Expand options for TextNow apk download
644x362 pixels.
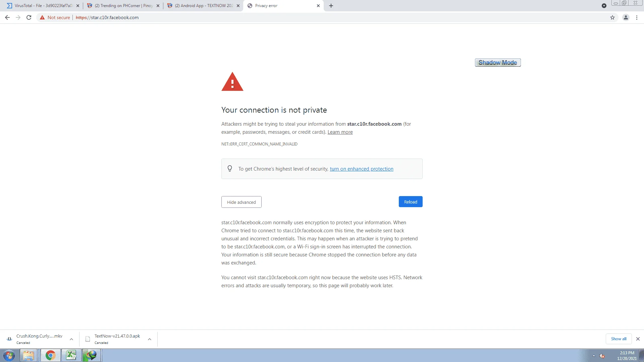150,339
